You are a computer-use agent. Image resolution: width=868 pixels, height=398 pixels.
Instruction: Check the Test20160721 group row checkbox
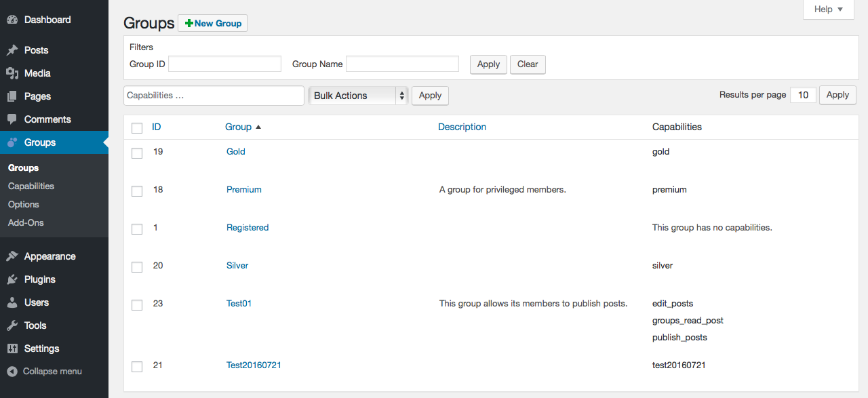click(x=137, y=367)
